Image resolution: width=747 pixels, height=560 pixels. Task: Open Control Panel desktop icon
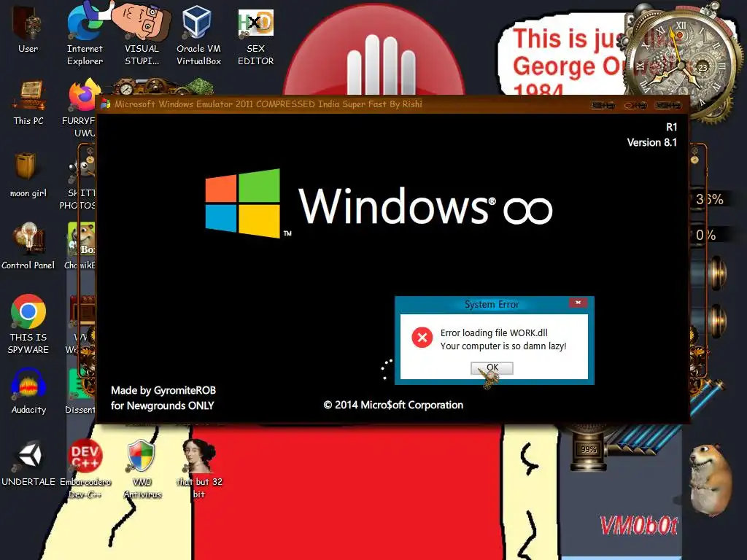28,245
